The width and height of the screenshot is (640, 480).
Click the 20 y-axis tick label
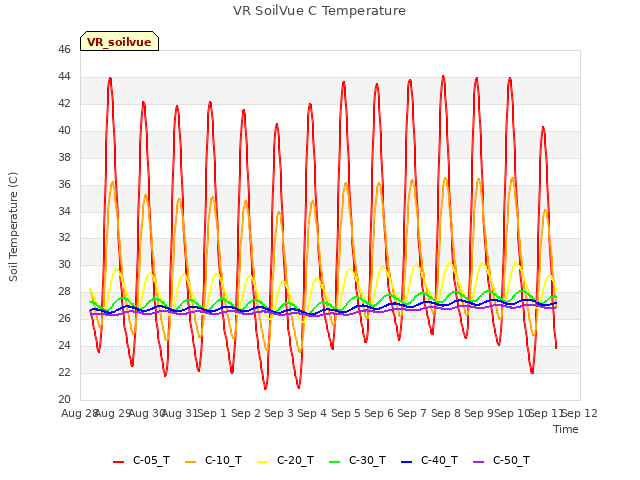pyautogui.click(x=64, y=400)
